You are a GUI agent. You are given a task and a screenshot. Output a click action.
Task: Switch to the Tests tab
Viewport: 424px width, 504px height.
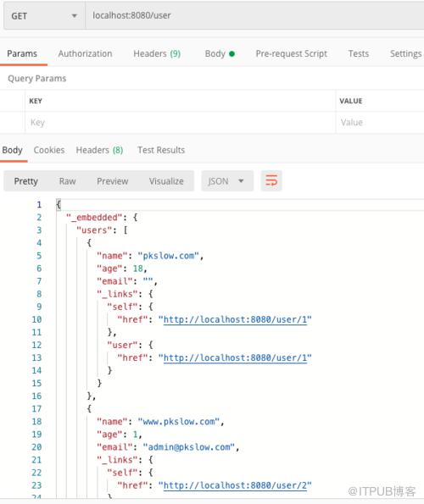[359, 53]
